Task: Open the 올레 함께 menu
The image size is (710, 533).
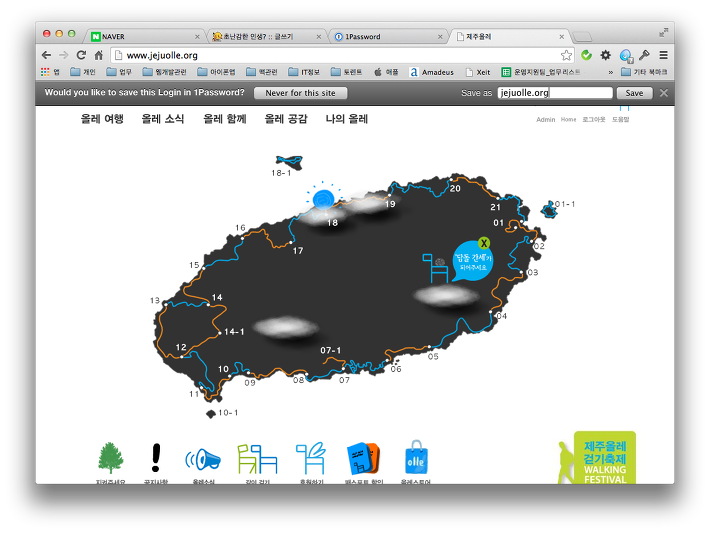Action: coord(225,119)
